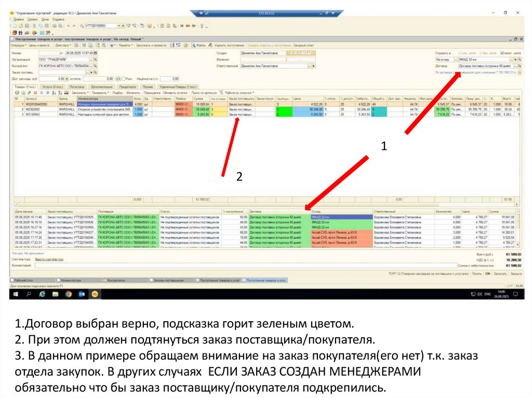532x398 pixels.
Task: Click the Файлы button
Action: [199, 46]
